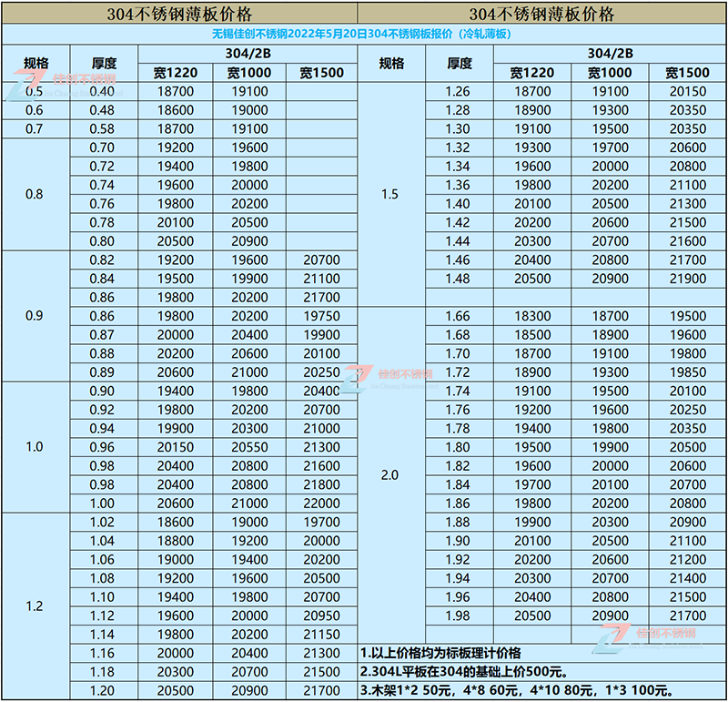The image size is (728, 702).
Task: Click 宽1500 price 20250 in 1.76 row
Action: [688, 410]
